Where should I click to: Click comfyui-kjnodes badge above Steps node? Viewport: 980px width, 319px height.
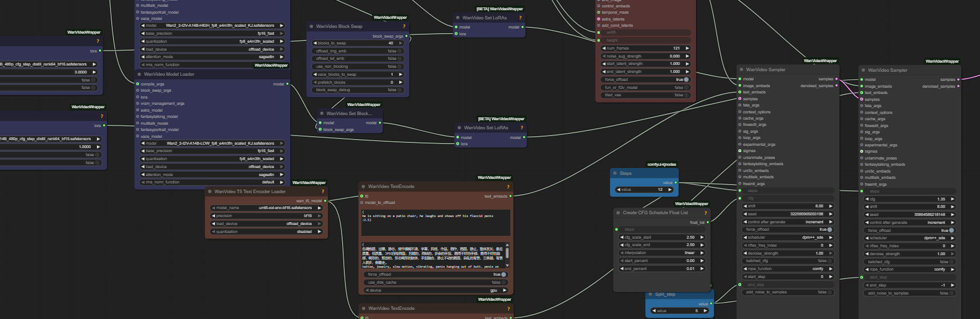662,165
